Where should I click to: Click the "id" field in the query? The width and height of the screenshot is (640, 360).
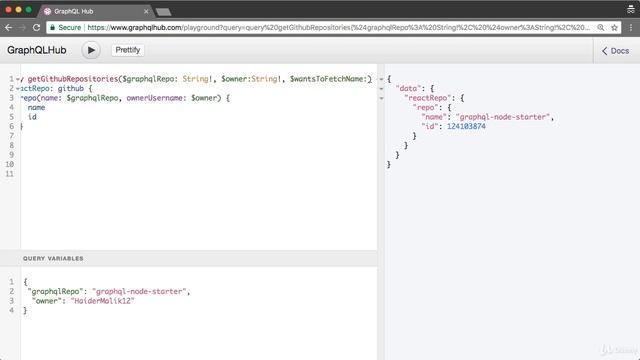click(32, 117)
